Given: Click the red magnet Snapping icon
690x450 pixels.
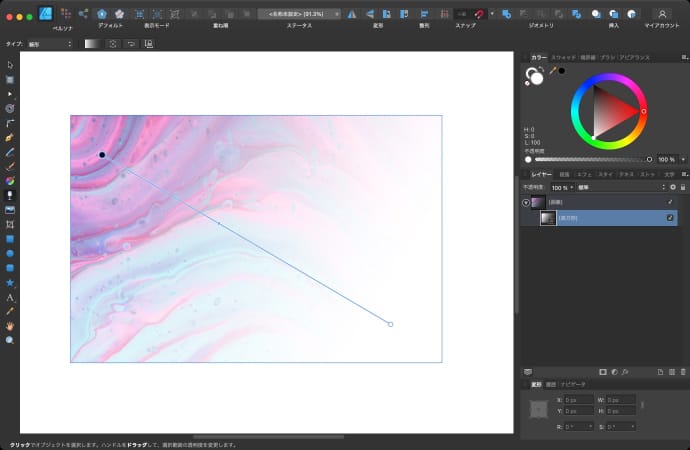Looking at the screenshot, I should (479, 13).
